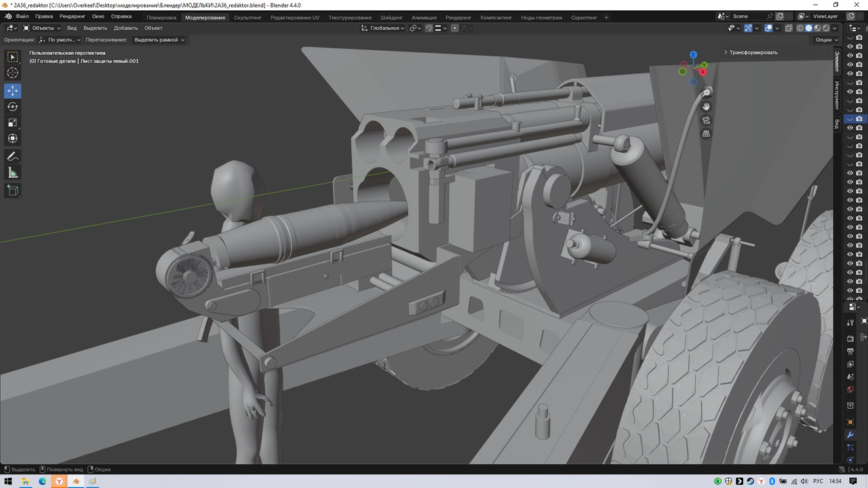The height and width of the screenshot is (488, 868).
Task: Click the viewport zoom magnifier icon
Action: pos(706,92)
